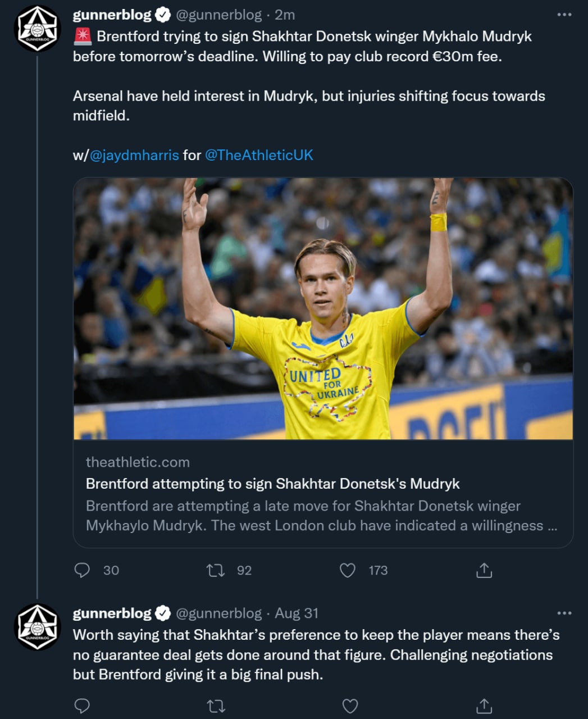Retweet the Aug 31 follow-up tweet

click(216, 706)
